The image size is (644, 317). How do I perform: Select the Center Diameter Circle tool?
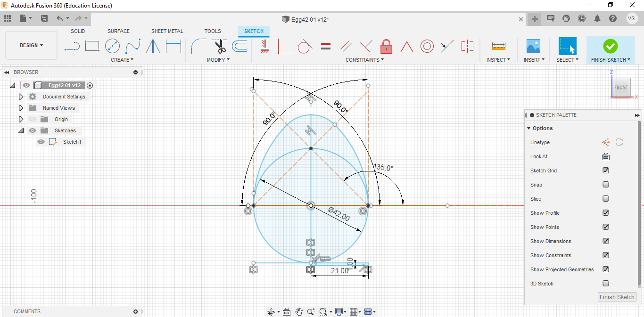point(112,46)
